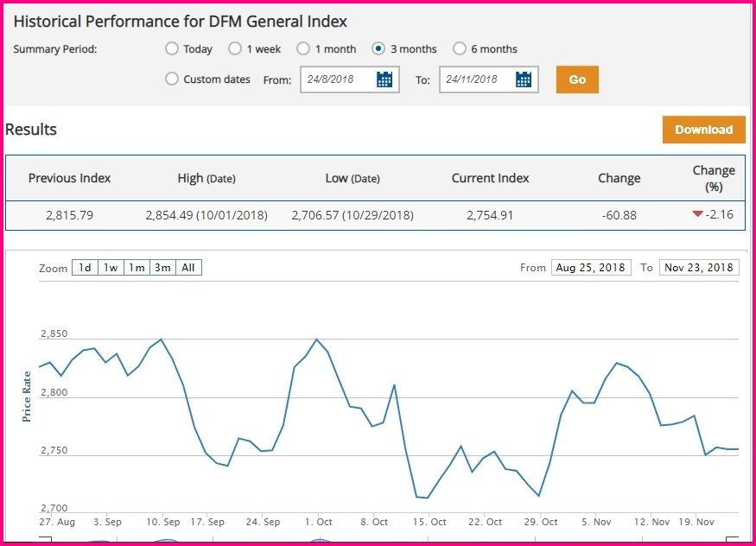Open the To date calendar picker icon
The width and height of the screenshot is (756, 546).
click(523, 79)
